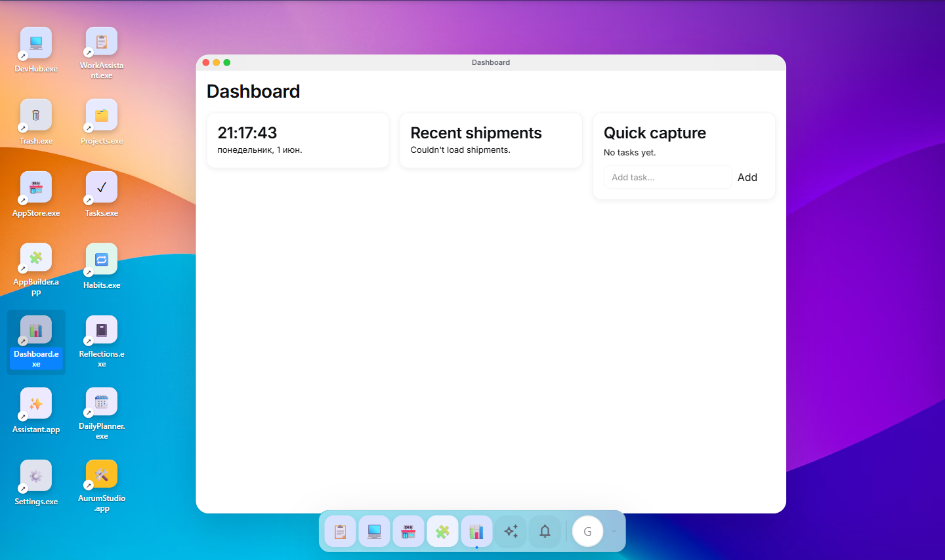Select the Tasks.exe checkmark icon
Screen dimensions: 945x560
[x=102, y=187]
